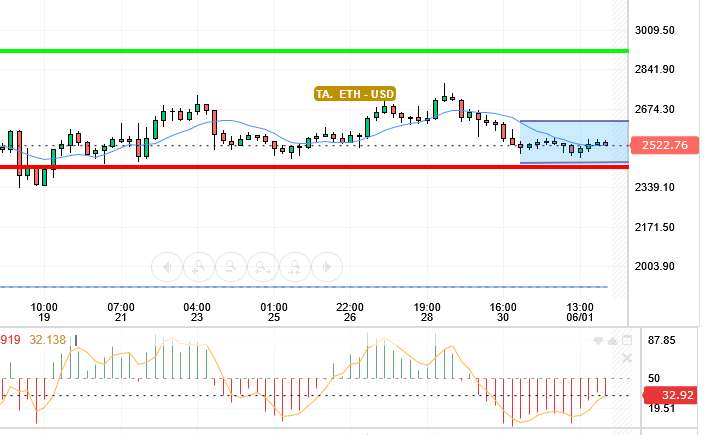Move indicator pane up with up arrow
Image resolution: width=705 pixels, height=435 pixels.
612,341
